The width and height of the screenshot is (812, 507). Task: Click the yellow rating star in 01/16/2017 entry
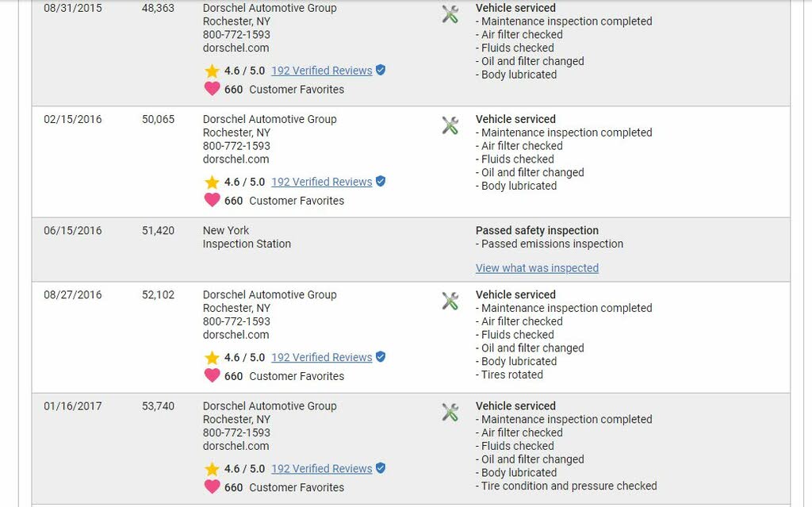(x=212, y=469)
